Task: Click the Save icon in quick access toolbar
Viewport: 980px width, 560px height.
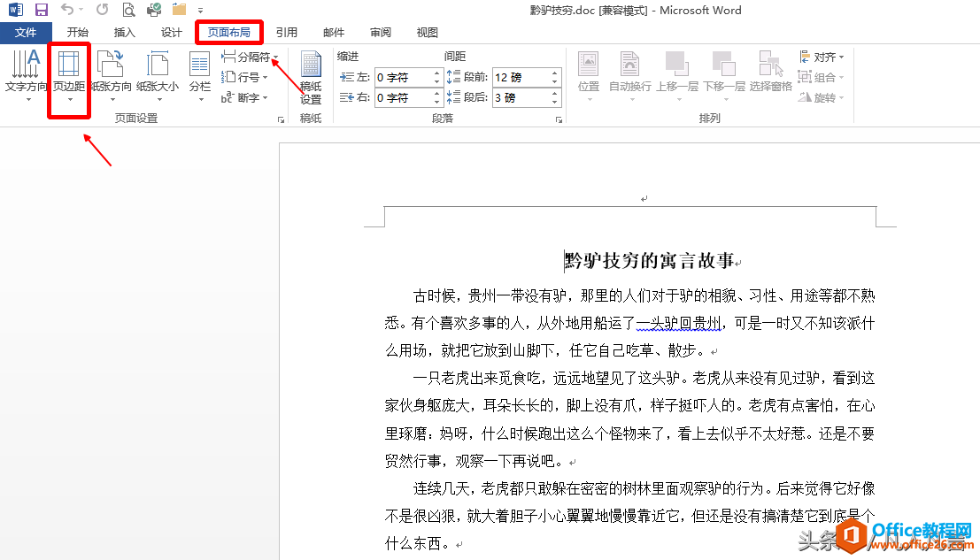Action: pyautogui.click(x=42, y=11)
